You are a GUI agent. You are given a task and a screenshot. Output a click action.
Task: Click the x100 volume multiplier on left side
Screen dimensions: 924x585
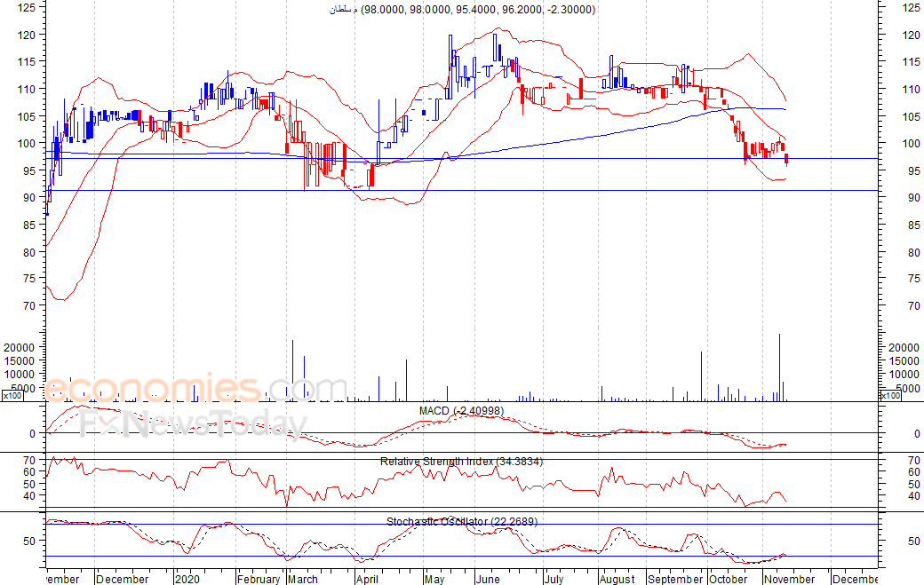pyautogui.click(x=12, y=396)
